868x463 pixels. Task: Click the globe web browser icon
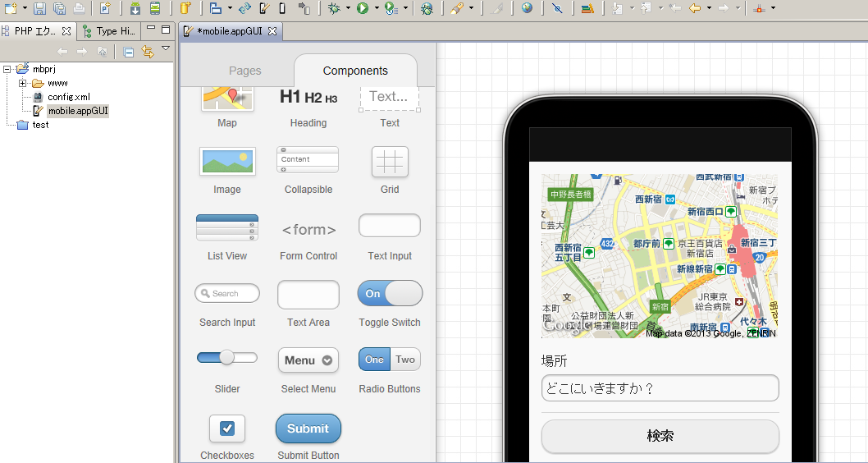tap(526, 8)
